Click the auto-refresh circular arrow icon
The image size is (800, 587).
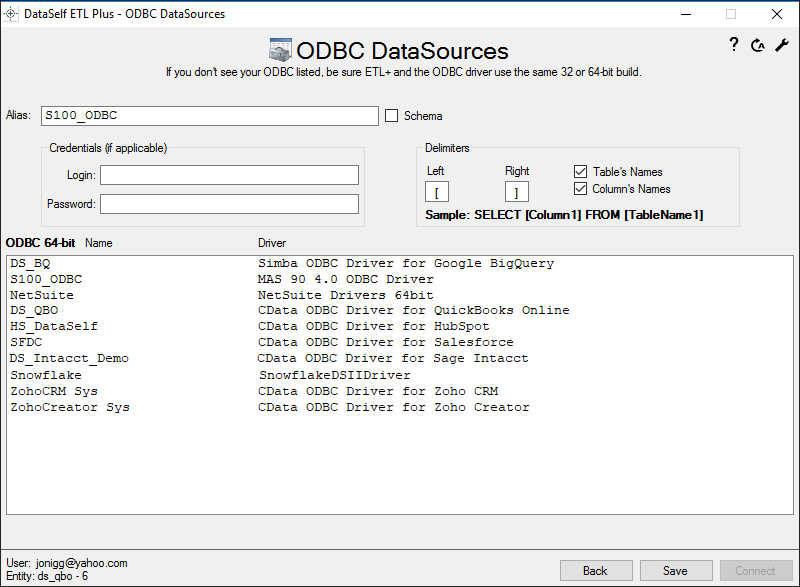tap(757, 46)
